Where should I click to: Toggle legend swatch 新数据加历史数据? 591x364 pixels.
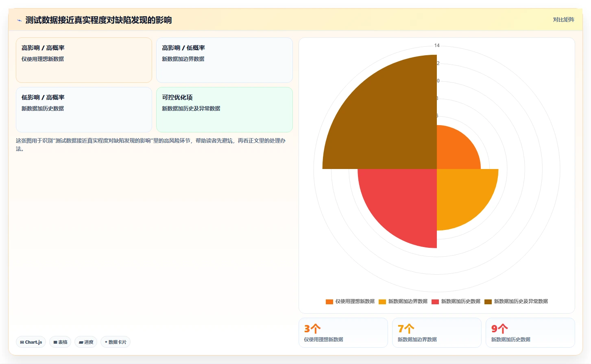point(435,301)
